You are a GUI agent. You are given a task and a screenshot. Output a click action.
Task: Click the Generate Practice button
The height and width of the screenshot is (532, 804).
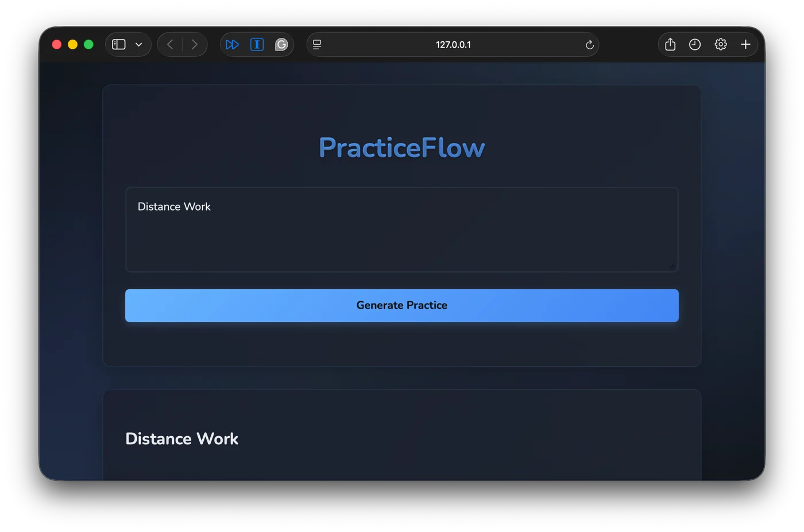click(x=402, y=305)
